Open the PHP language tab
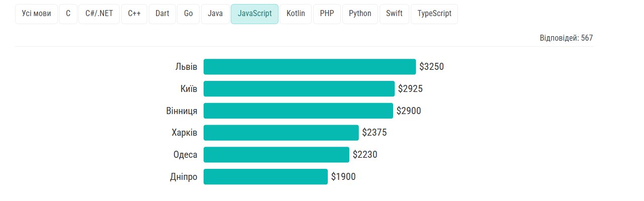Image resolution: width=644 pixels, height=201 pixels. (x=327, y=14)
